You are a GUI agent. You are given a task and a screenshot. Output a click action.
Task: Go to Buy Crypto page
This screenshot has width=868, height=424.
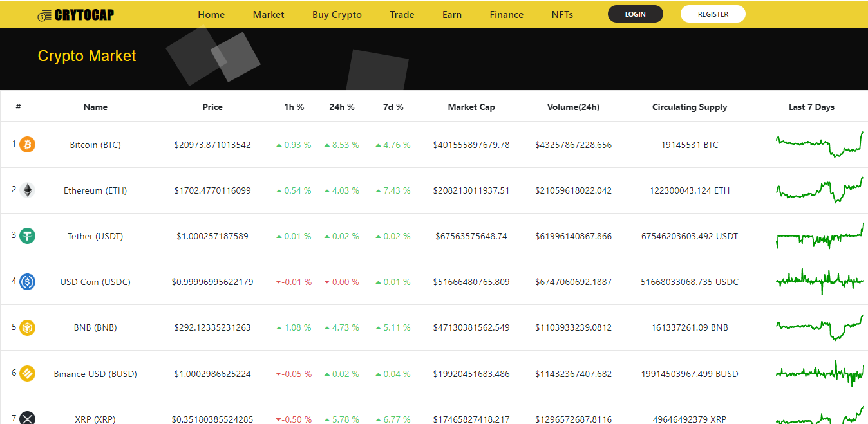337,15
